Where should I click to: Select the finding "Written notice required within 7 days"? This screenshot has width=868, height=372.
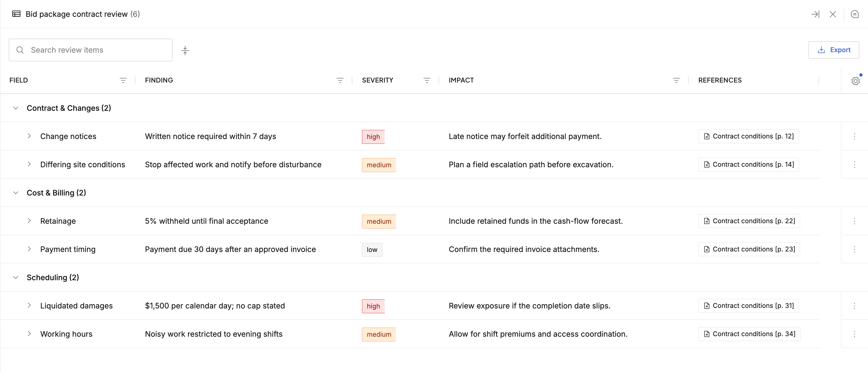pos(210,136)
